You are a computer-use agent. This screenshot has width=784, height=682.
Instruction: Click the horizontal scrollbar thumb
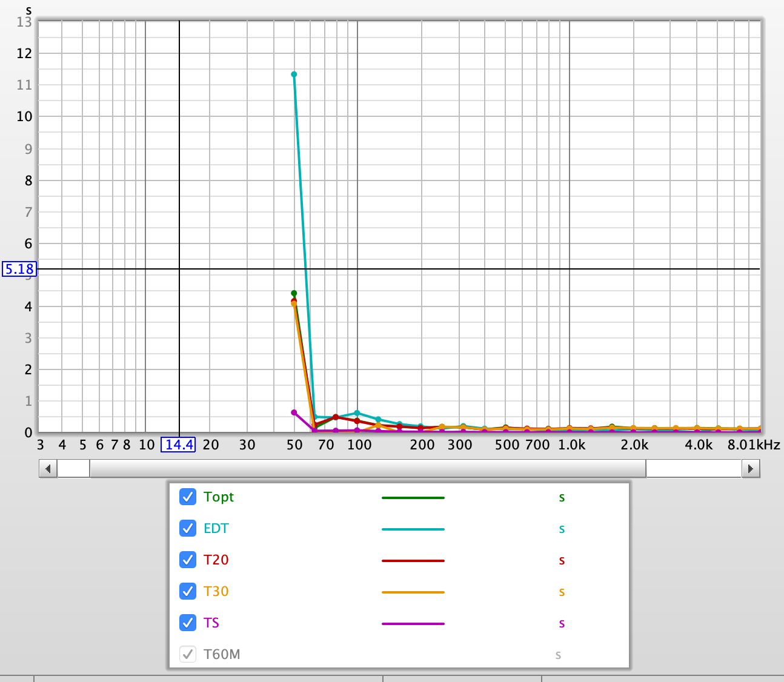[368, 468]
